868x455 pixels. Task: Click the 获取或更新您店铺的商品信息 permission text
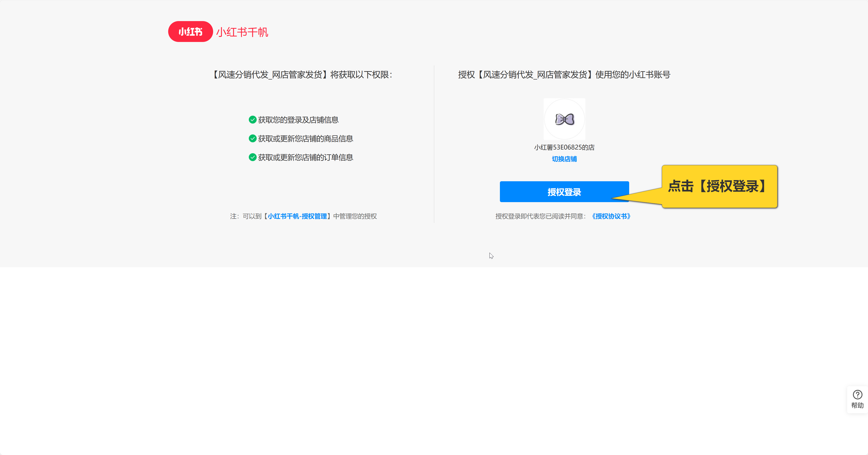point(305,139)
